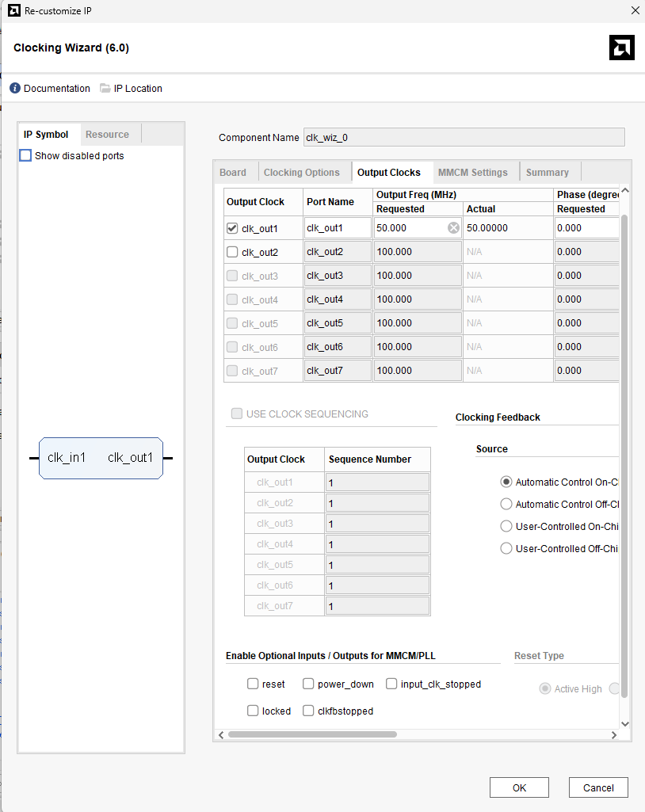This screenshot has width=645, height=812.
Task: Click the clk_out1 Port Name field
Action: pos(338,228)
